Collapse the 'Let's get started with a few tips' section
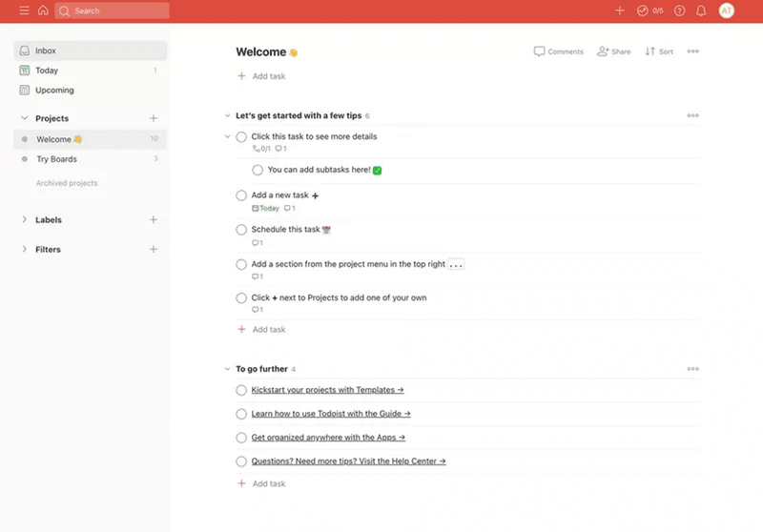Screen dimensions: 763x532 (227, 115)
